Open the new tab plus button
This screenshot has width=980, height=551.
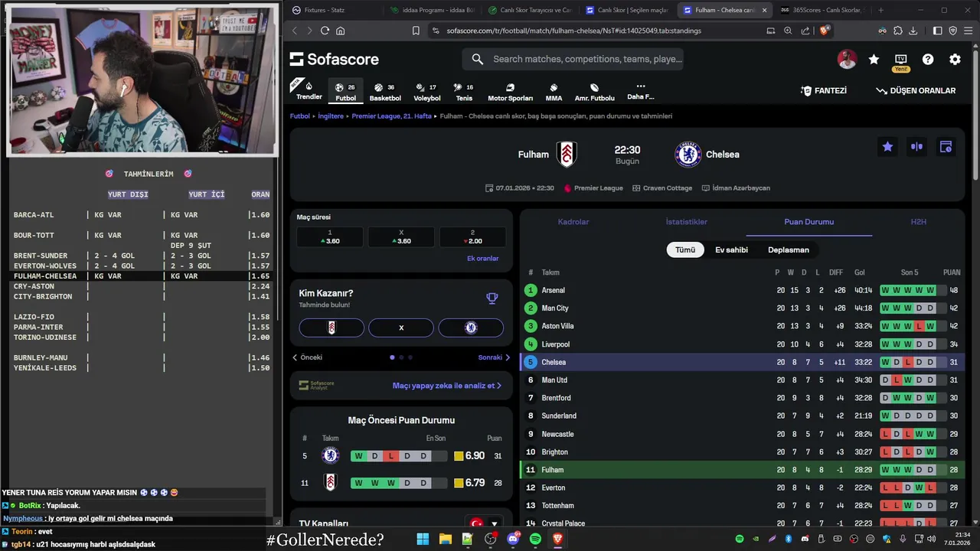point(880,10)
